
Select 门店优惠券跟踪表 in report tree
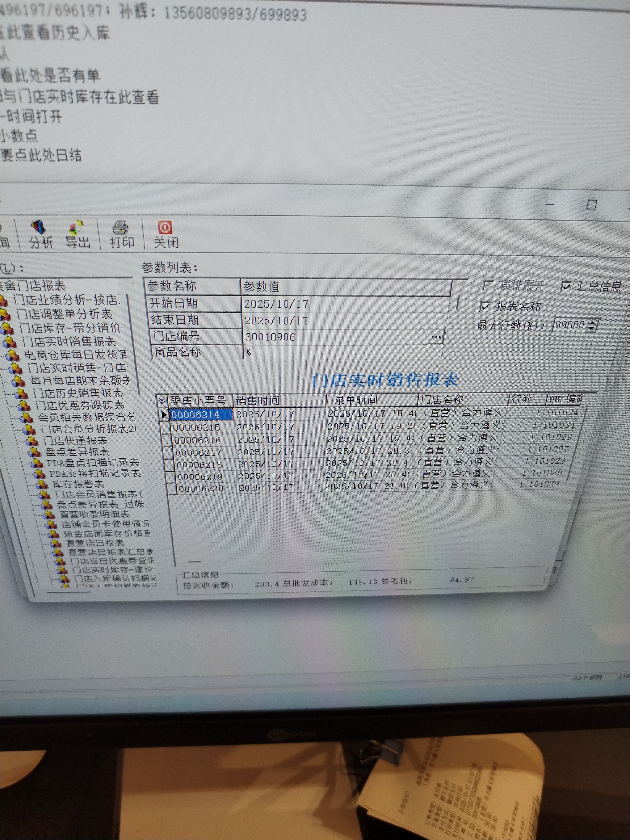tap(80, 405)
